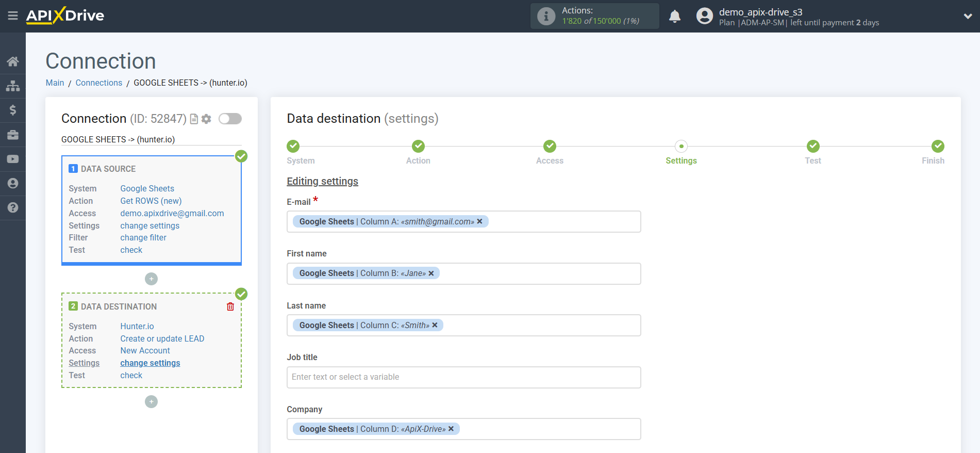Open Get ROWS (new) action link
This screenshot has width=980, height=453.
pos(151,201)
